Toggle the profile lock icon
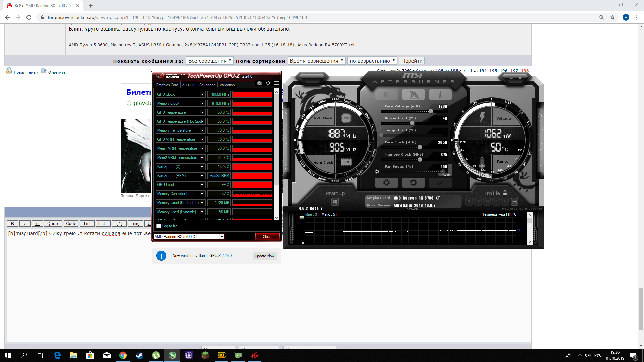The width and height of the screenshot is (644, 362). point(505,193)
